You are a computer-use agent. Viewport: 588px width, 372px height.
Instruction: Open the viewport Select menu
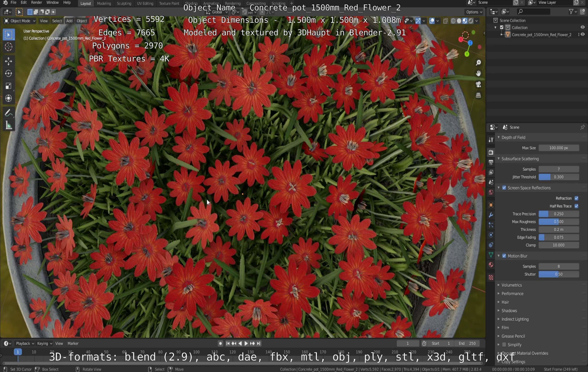click(57, 21)
